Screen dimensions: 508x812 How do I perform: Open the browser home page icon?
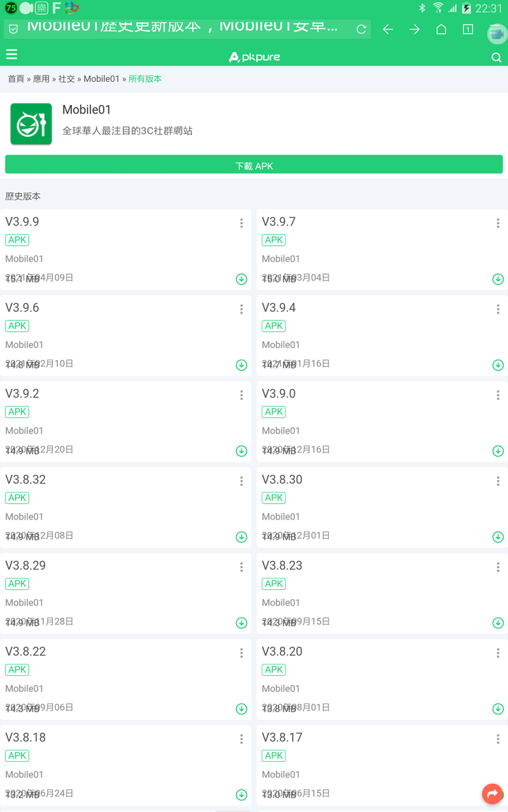click(x=441, y=29)
